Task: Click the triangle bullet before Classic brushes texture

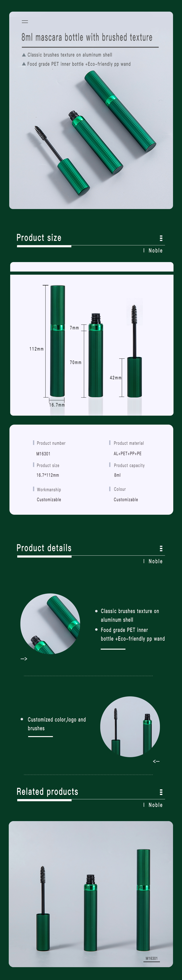Action: pyautogui.click(x=24, y=55)
